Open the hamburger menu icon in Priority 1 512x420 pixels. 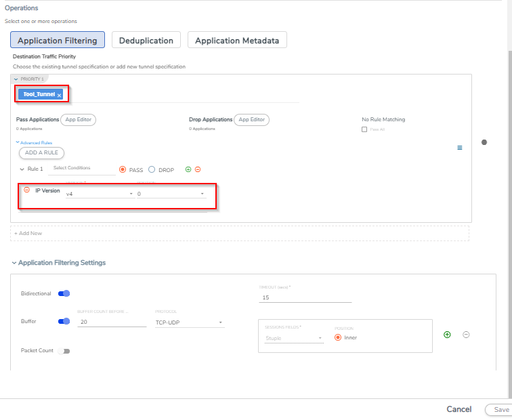coord(459,148)
